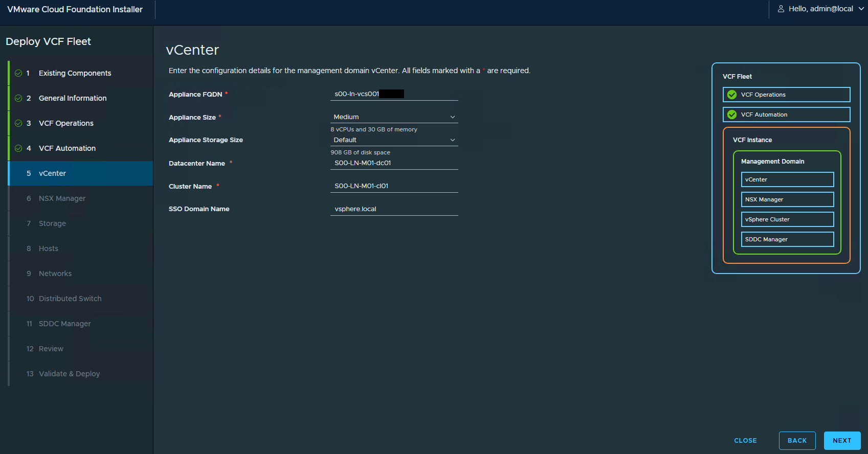The width and height of the screenshot is (868, 454).
Task: Click the NSX Manager box in Management Domain
Action: click(787, 199)
